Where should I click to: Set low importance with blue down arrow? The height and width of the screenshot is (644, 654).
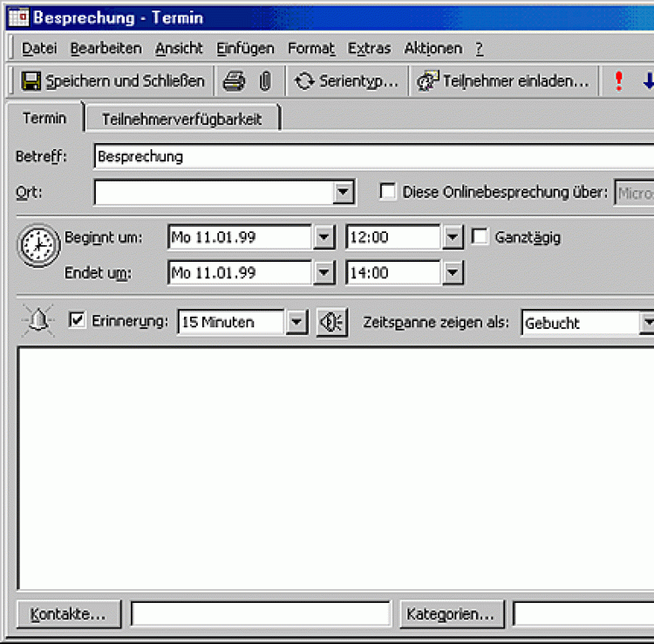pos(647,81)
